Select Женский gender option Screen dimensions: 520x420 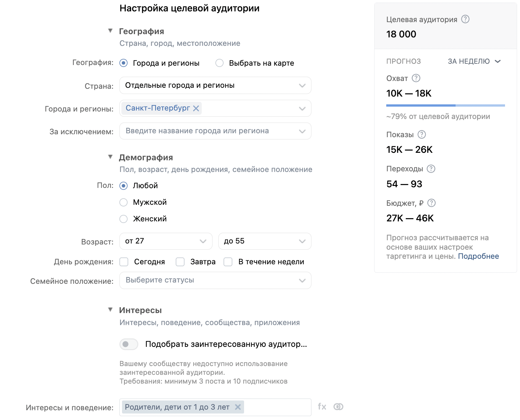click(124, 219)
